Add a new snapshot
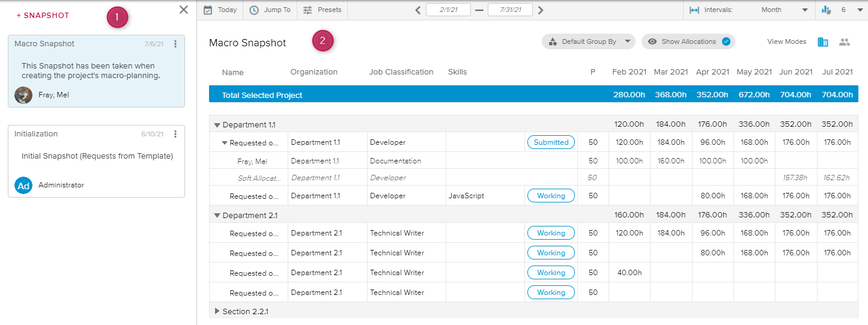Viewport: 868px width, 325px height. coord(43,16)
